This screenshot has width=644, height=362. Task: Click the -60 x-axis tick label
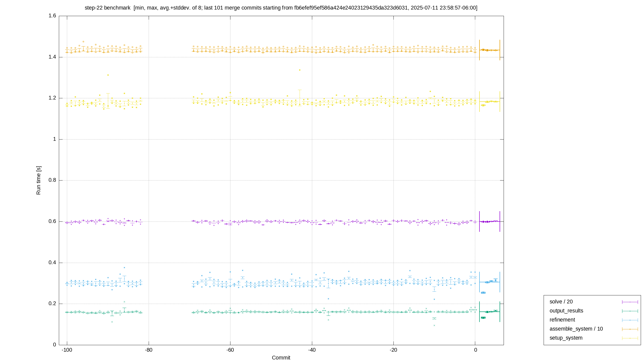(230, 350)
